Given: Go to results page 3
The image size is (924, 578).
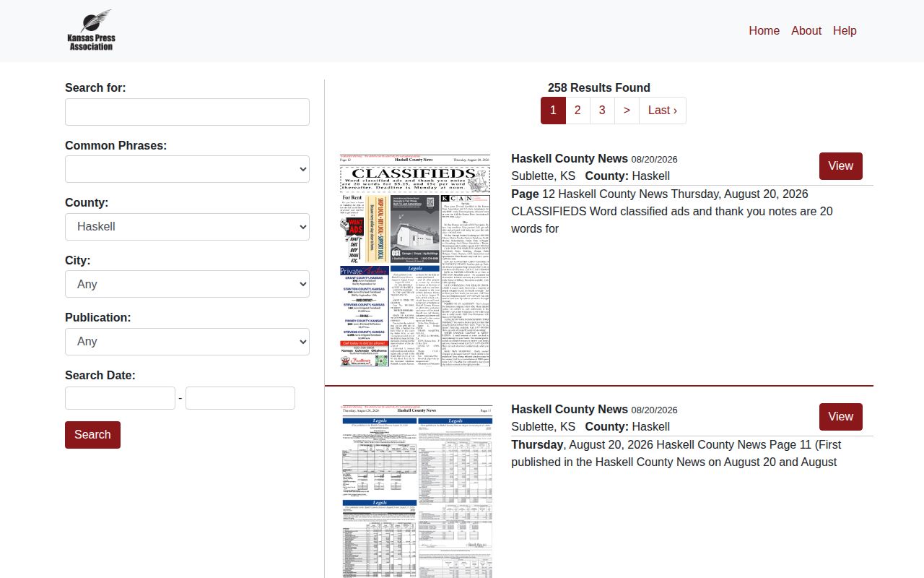Looking at the screenshot, I should click(x=602, y=111).
